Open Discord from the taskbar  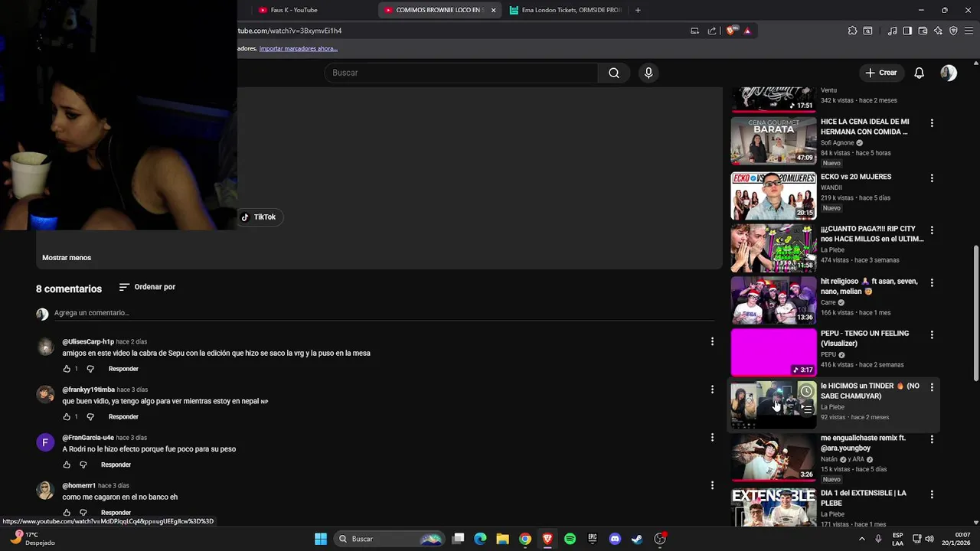click(x=614, y=539)
